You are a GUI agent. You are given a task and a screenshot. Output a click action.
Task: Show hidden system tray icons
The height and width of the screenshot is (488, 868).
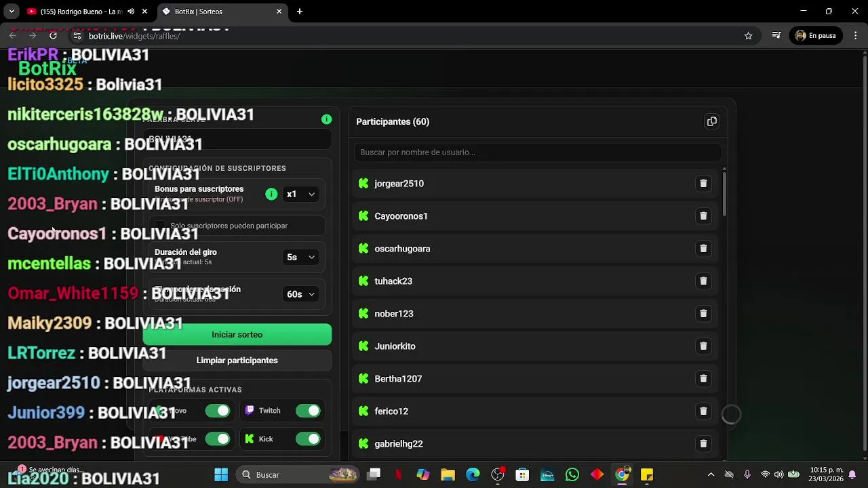(x=711, y=474)
